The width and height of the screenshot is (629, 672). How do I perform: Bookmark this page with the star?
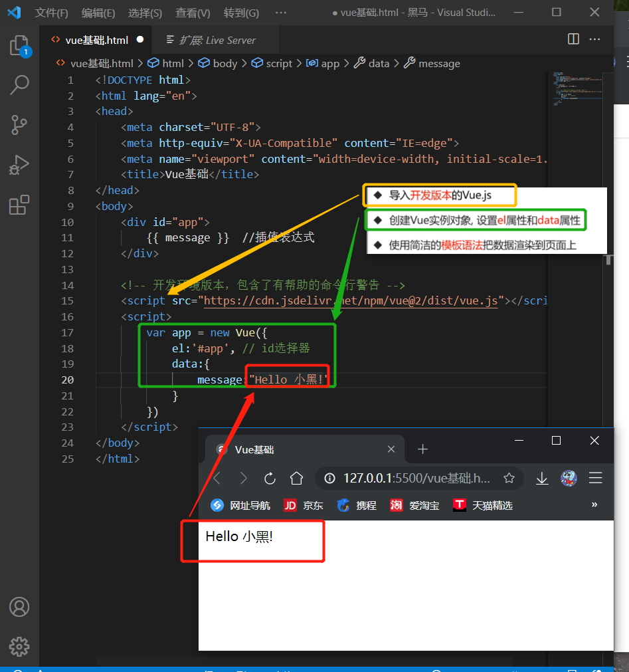(x=509, y=478)
